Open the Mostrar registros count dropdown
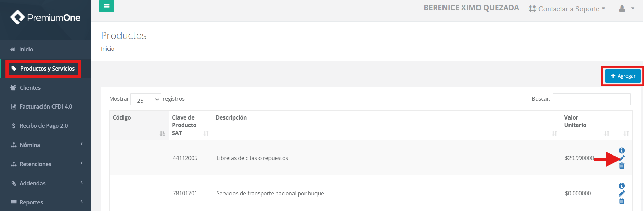Image resolution: width=644 pixels, height=211 pixels. coord(146,100)
